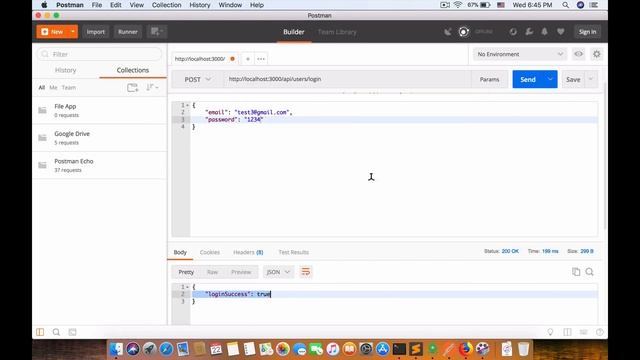Switch to the Collections tab

133,70
